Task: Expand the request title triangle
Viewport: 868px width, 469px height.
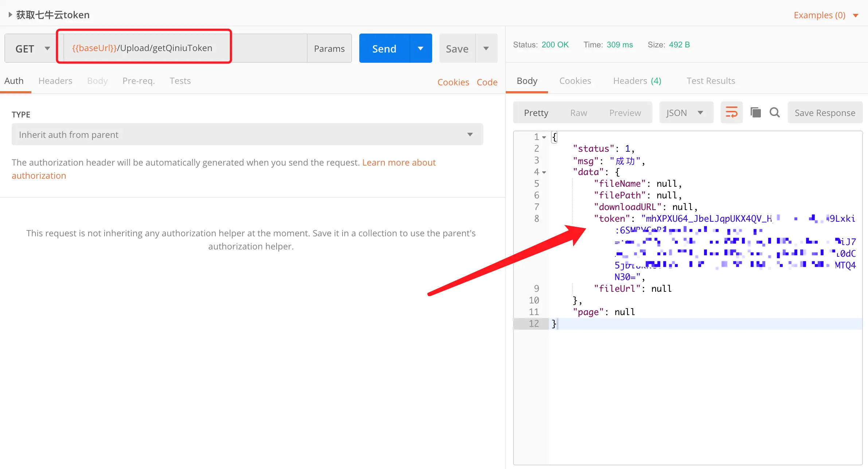Action: pos(10,15)
